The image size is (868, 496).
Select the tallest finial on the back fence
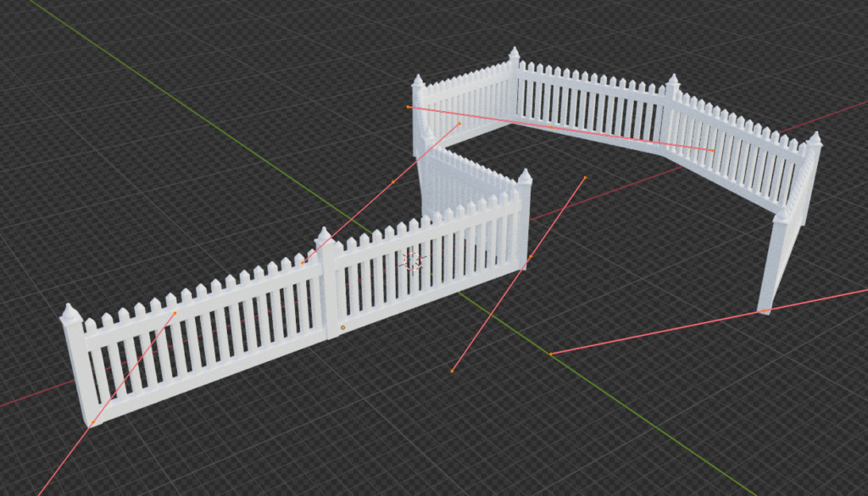514,56
